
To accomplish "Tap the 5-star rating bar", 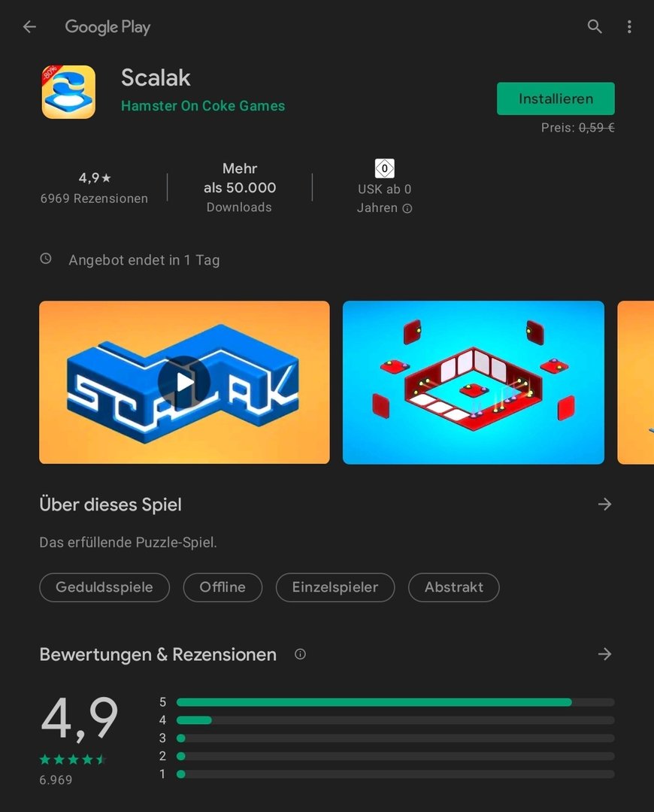I will pyautogui.click(x=395, y=702).
